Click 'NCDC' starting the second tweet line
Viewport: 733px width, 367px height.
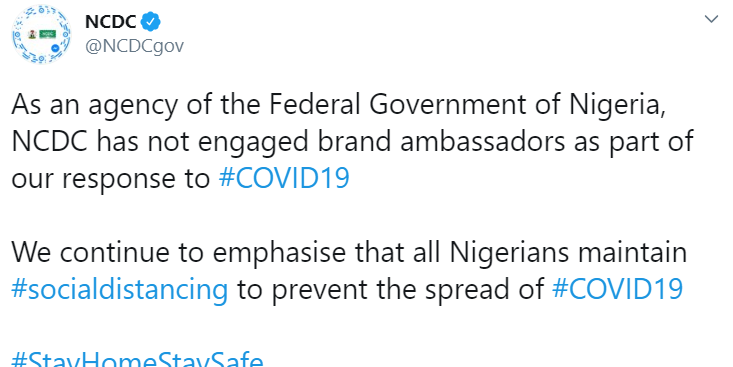click(x=50, y=142)
